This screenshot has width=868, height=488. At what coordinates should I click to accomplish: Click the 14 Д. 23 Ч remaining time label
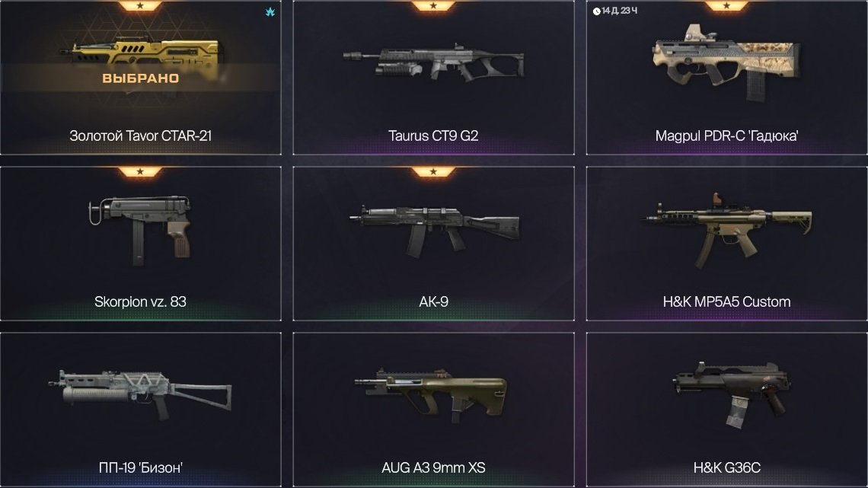[620, 11]
